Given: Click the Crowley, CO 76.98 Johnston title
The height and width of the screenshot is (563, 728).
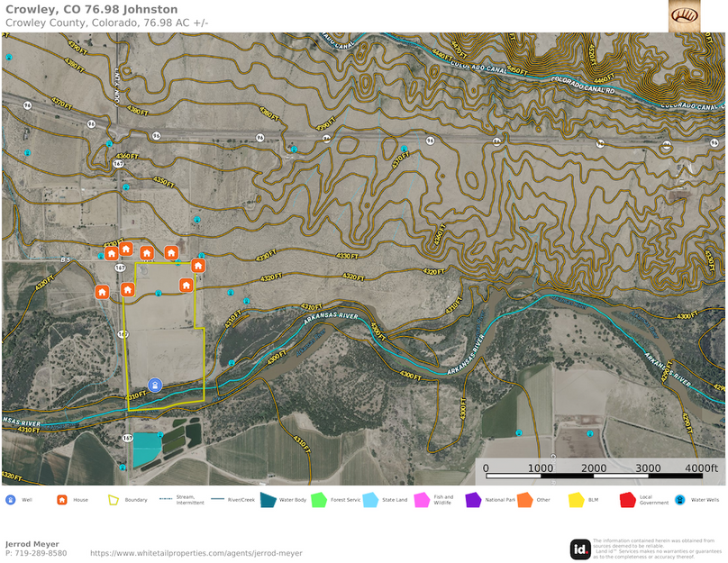Looking at the screenshot, I should click(x=92, y=9).
